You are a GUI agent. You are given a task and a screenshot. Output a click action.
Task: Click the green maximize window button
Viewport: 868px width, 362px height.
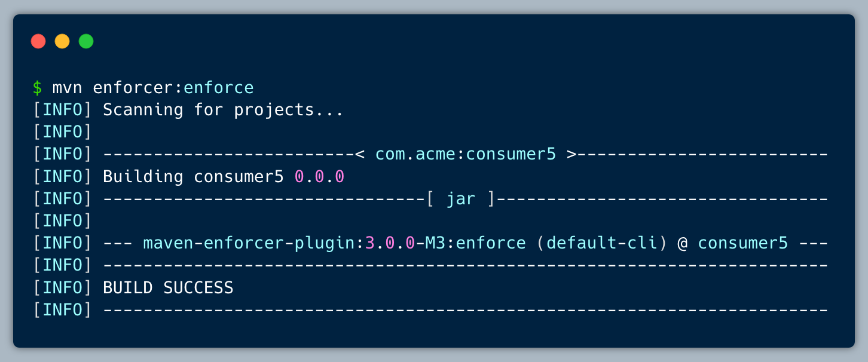coord(86,41)
